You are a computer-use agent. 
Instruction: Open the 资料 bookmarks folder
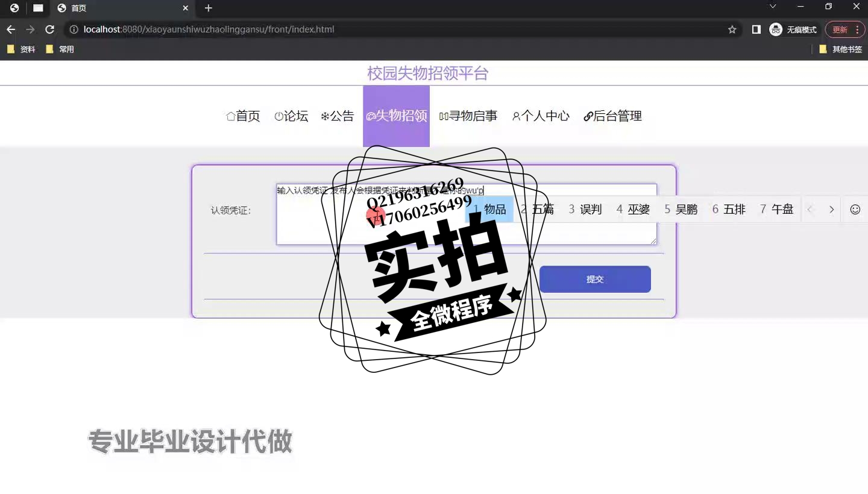click(x=21, y=49)
